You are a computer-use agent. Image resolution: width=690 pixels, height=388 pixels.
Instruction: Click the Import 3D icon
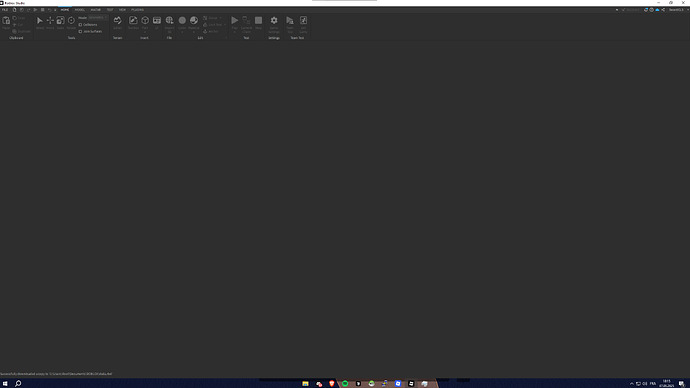169,23
